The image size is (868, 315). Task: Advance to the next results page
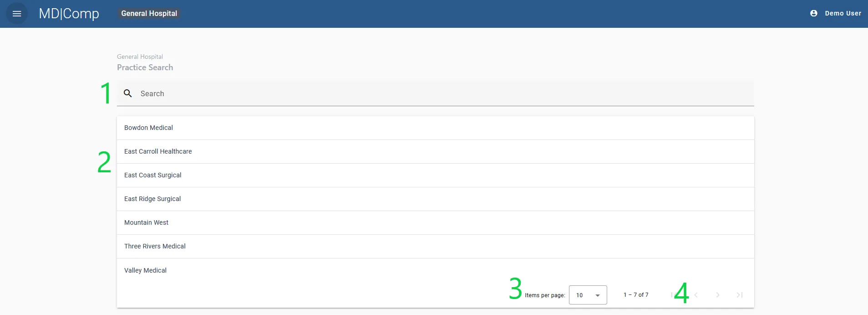point(717,295)
